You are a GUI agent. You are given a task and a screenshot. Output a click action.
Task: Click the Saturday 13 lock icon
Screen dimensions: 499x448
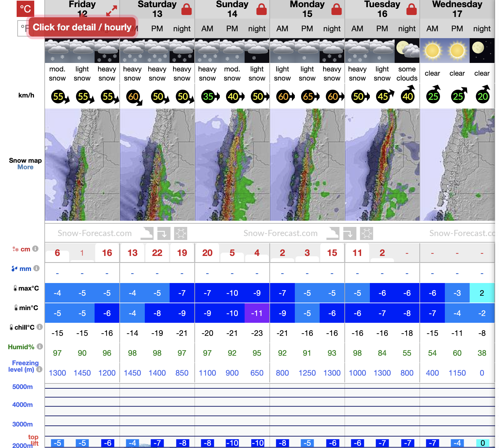click(x=187, y=9)
